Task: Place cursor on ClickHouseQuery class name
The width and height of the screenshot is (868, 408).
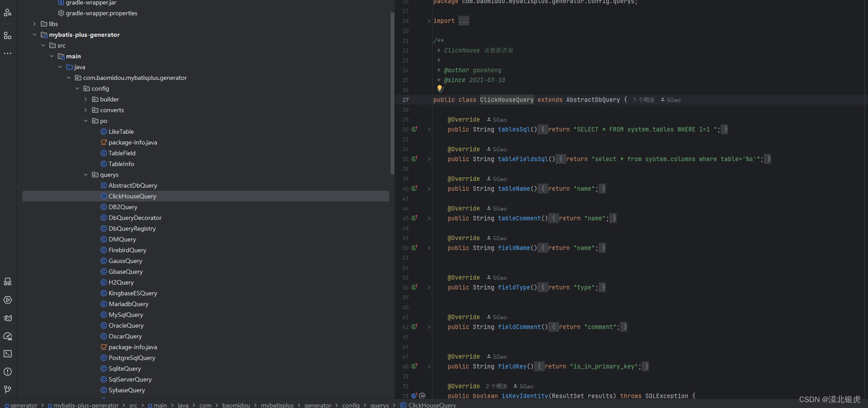Action: (507, 100)
